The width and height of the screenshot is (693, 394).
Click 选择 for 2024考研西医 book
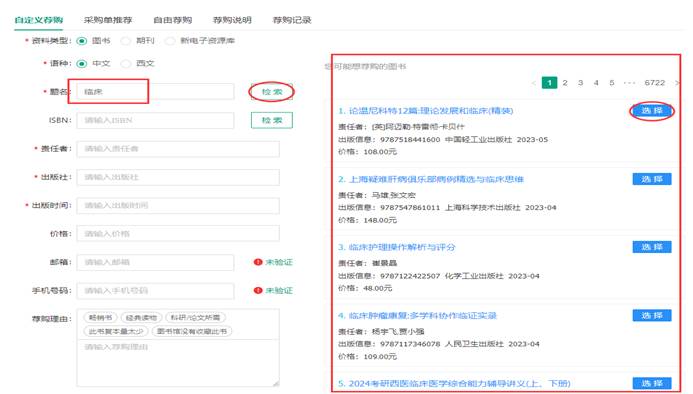click(x=652, y=383)
